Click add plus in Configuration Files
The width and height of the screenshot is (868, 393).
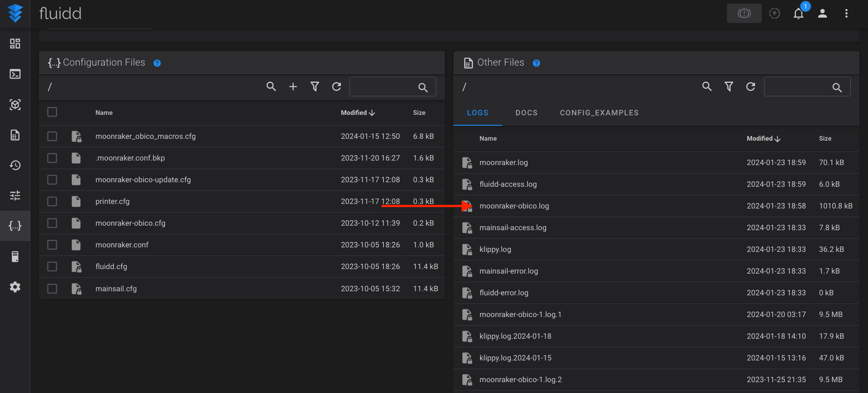pos(293,86)
